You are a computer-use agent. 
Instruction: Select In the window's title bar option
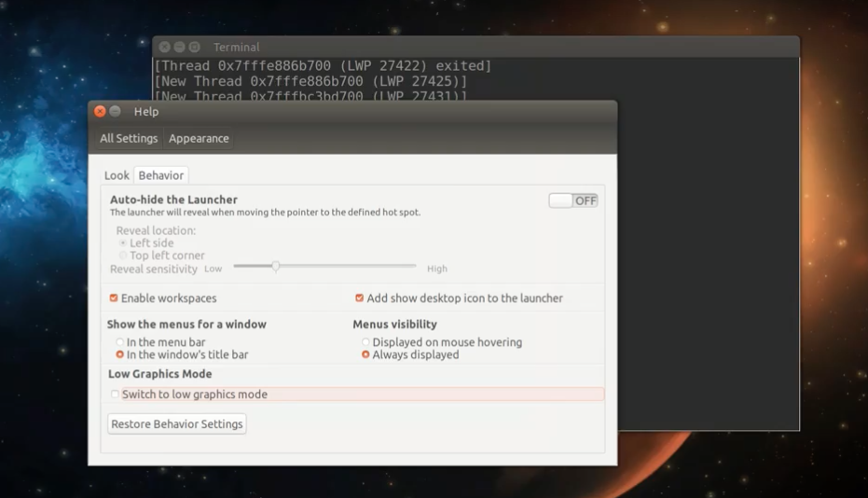(119, 354)
